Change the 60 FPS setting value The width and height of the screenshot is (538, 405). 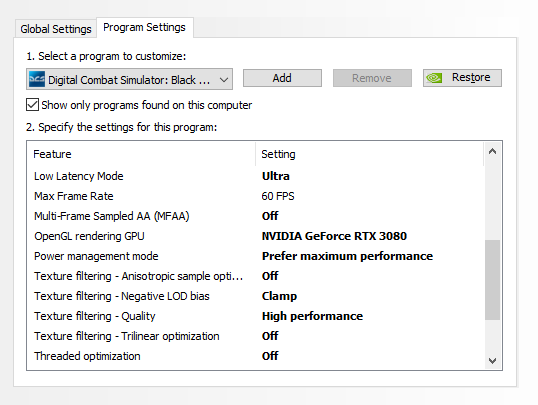coord(278,196)
